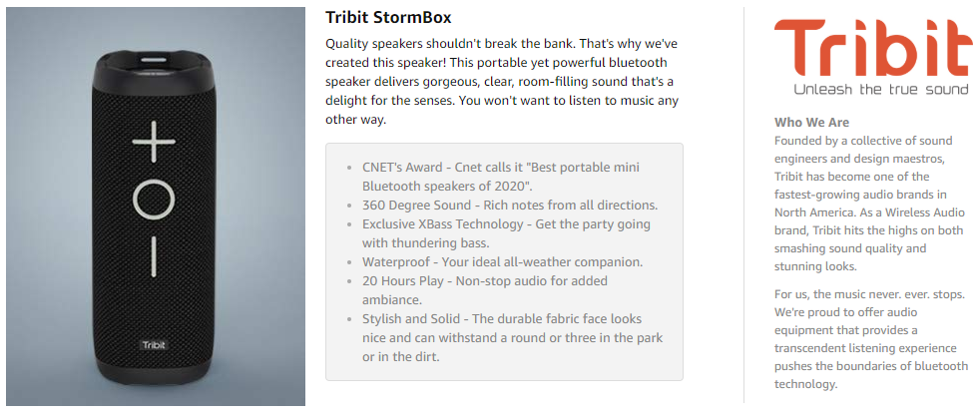Click the small Tribit badge on the speaker
Image resolution: width=980 pixels, height=417 pixels.
[153, 345]
